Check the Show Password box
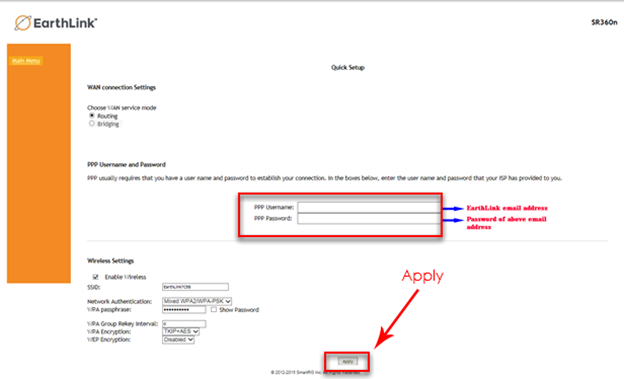The width and height of the screenshot is (624, 379). click(x=214, y=309)
